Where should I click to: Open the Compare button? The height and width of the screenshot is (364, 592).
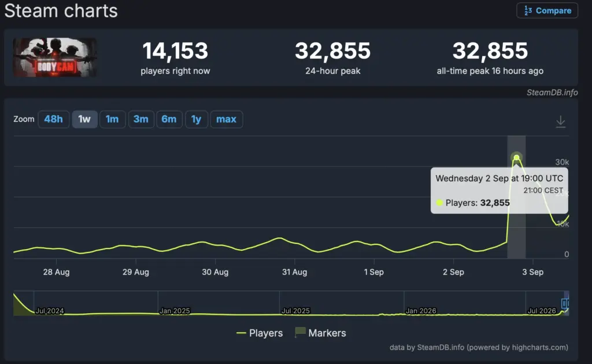tap(547, 10)
